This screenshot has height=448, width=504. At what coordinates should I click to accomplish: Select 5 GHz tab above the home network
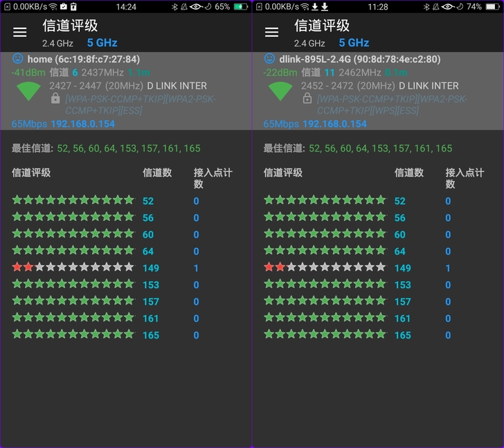(x=102, y=43)
